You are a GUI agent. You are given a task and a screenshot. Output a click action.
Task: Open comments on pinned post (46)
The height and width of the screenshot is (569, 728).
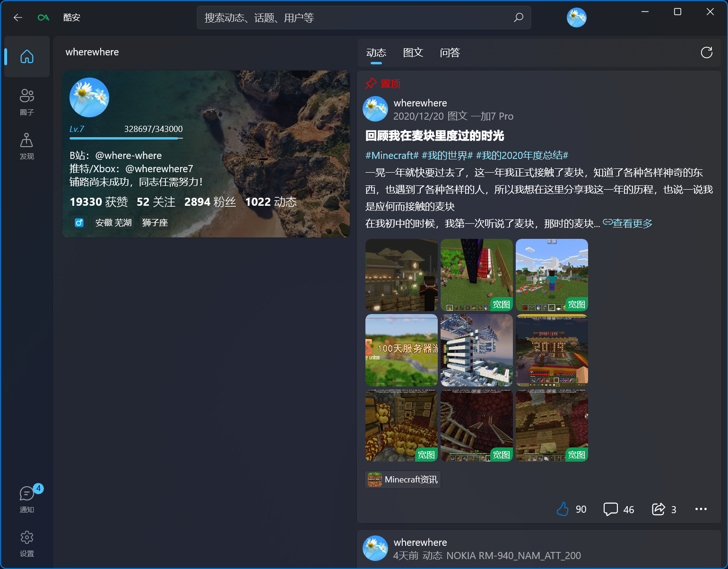coord(619,509)
